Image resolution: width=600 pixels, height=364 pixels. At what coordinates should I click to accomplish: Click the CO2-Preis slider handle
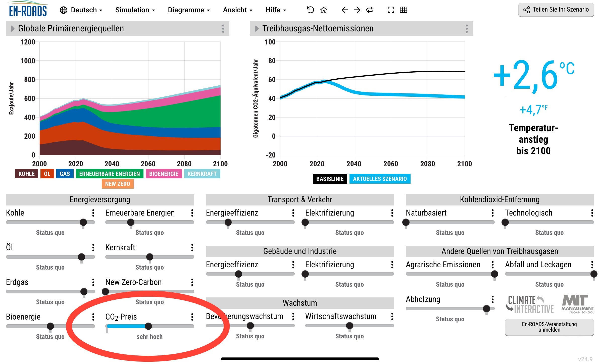(148, 326)
